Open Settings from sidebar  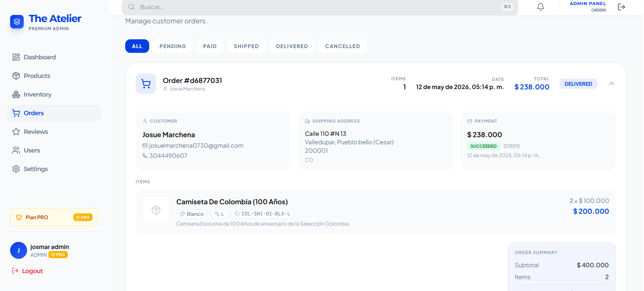tap(54, 169)
